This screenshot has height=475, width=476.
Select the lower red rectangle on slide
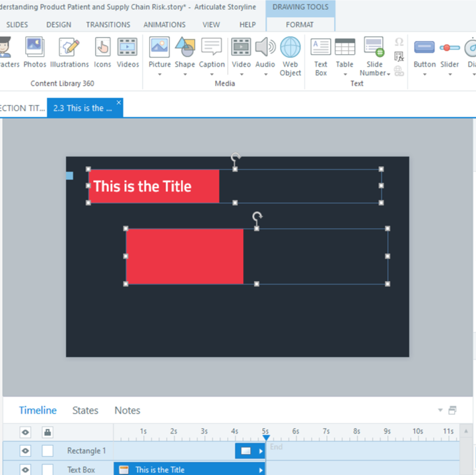tap(185, 257)
